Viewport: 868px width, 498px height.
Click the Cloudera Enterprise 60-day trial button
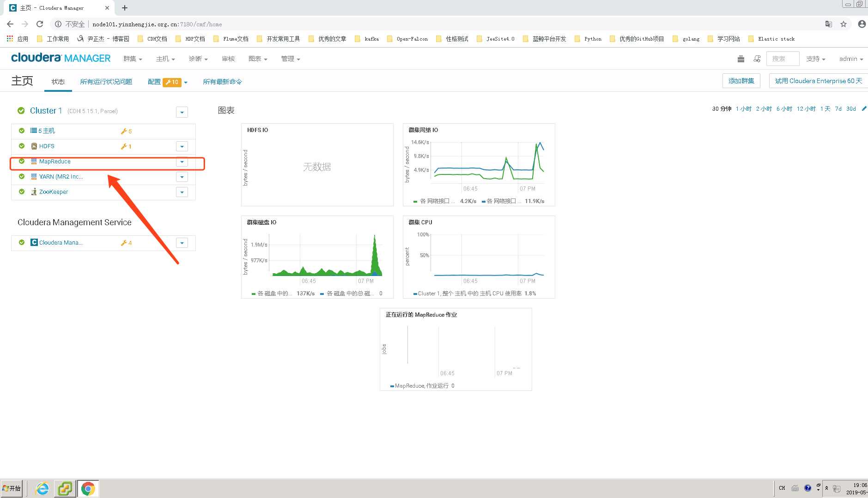pyautogui.click(x=818, y=81)
